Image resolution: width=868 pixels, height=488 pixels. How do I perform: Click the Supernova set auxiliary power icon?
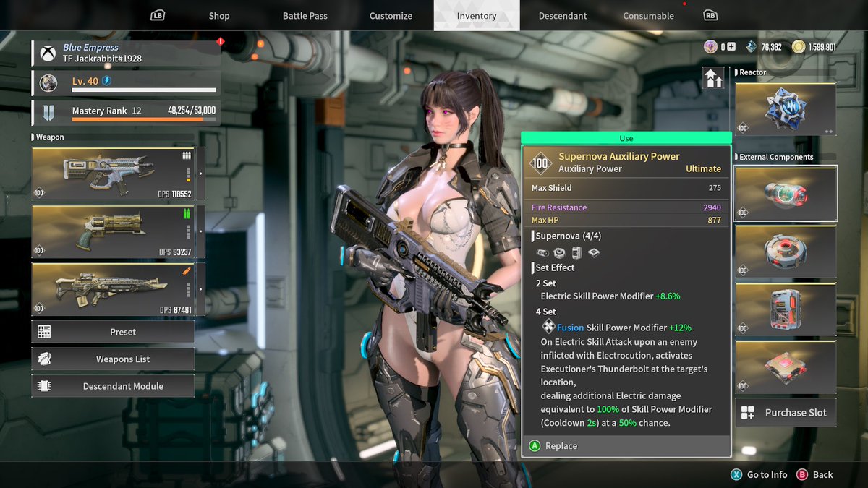coord(542,252)
